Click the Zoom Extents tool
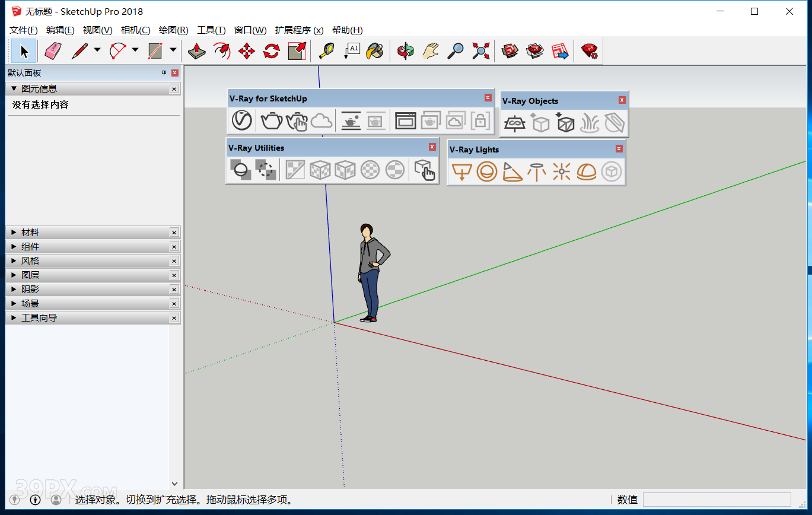 [480, 51]
